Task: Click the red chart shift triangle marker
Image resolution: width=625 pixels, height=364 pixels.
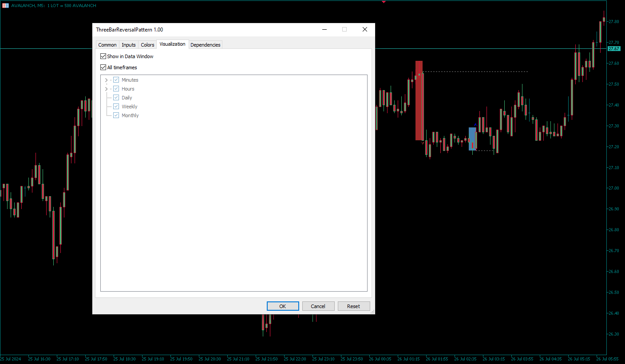Action: point(384,2)
